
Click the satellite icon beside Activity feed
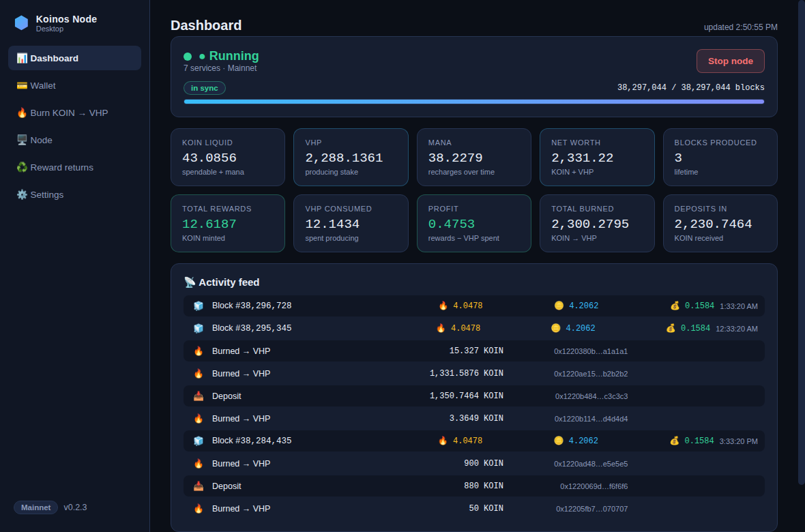click(x=190, y=282)
